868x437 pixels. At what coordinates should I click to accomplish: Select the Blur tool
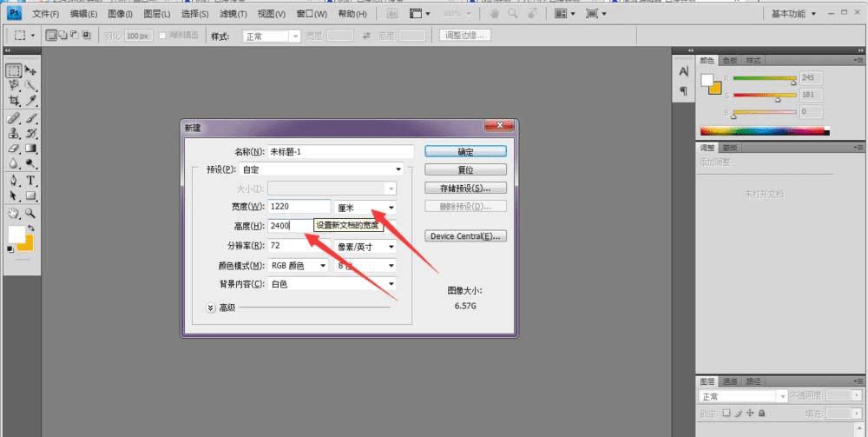(14, 164)
